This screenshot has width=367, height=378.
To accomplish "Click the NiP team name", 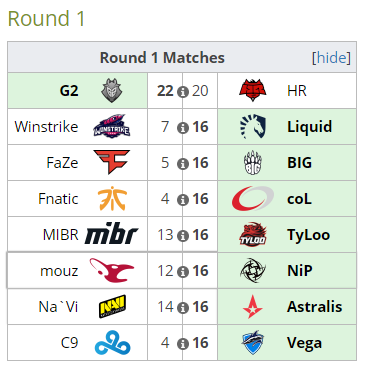I will pyautogui.click(x=300, y=271).
